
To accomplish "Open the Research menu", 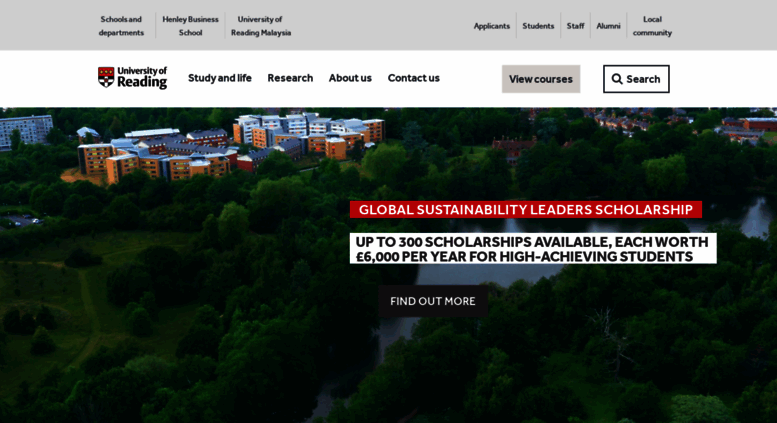I will [x=290, y=78].
